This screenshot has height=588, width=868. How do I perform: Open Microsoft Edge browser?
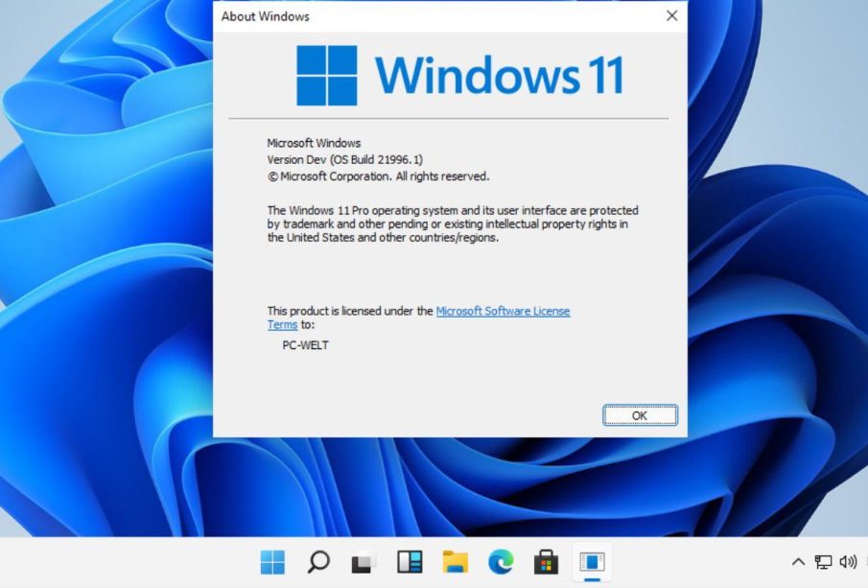(500, 562)
